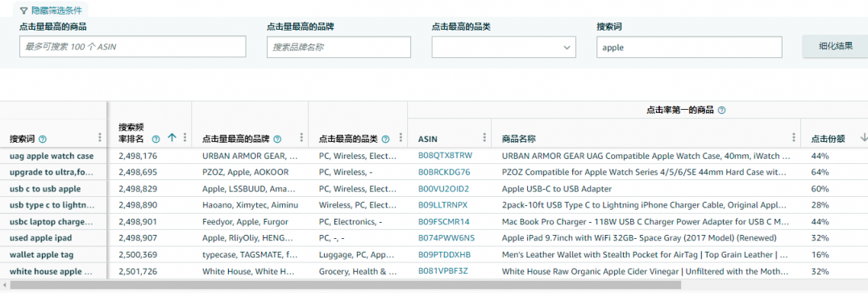Click click share value 16%

pos(820,255)
